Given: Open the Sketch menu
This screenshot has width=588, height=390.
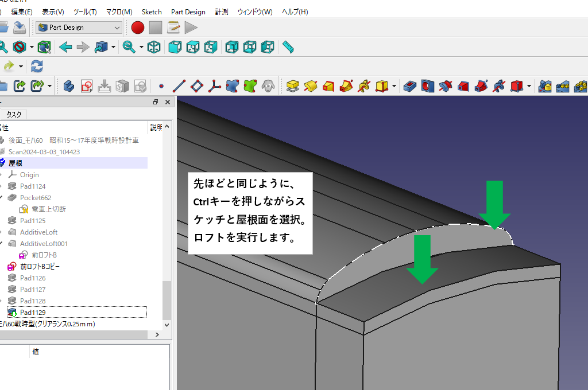Looking at the screenshot, I should 152,11.
